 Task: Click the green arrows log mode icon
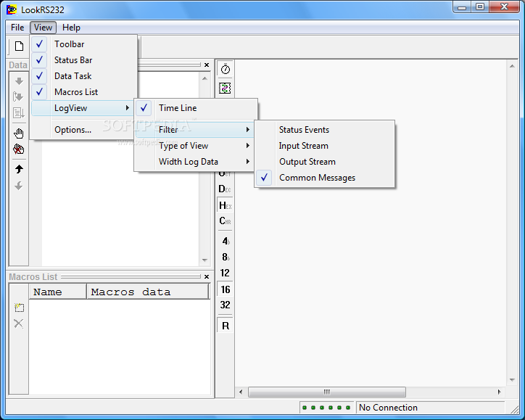225,88
